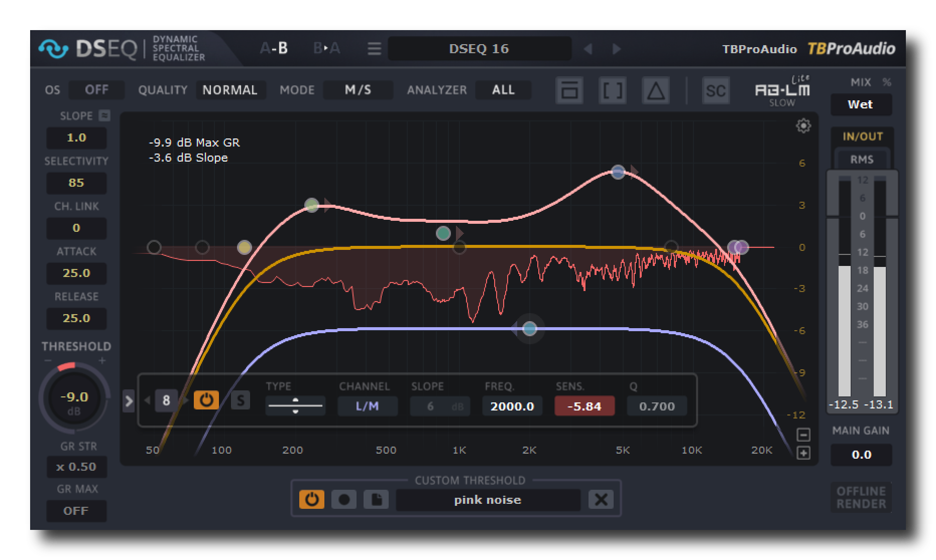Click the DSEQ logo icon
The image size is (936, 560).
53,49
